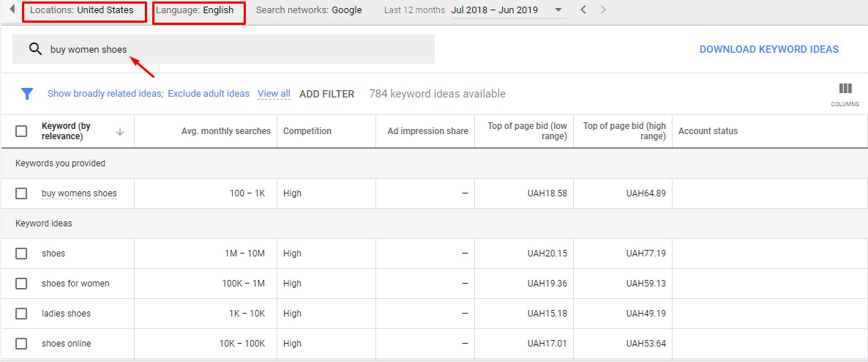
Task: Click the 'ladies shoes' keyword text
Action: pos(66,313)
